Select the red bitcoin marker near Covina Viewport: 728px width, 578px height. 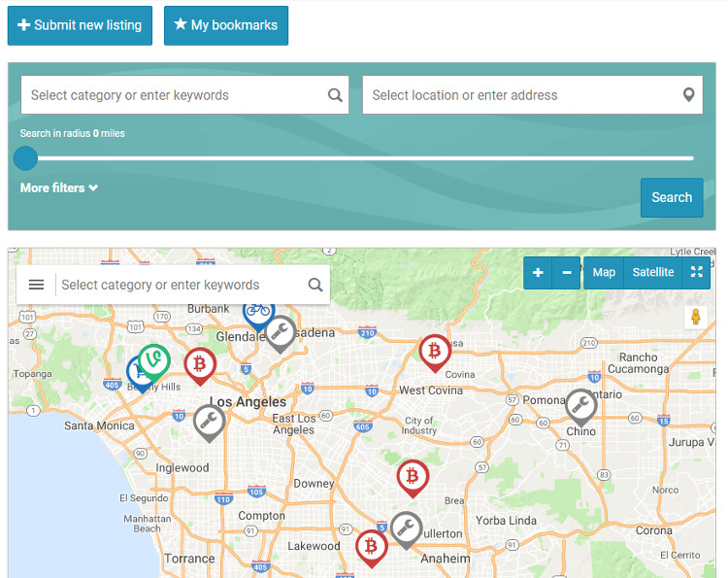435,353
